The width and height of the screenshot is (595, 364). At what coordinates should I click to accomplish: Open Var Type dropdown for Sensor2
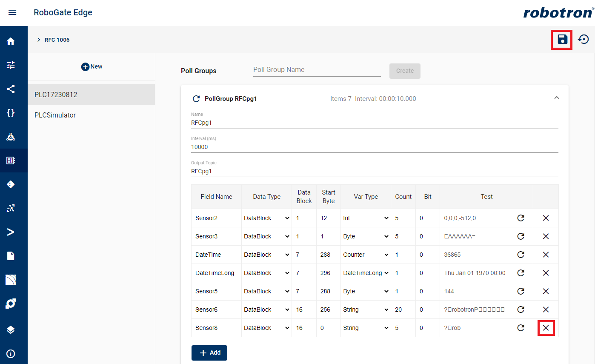pos(366,218)
